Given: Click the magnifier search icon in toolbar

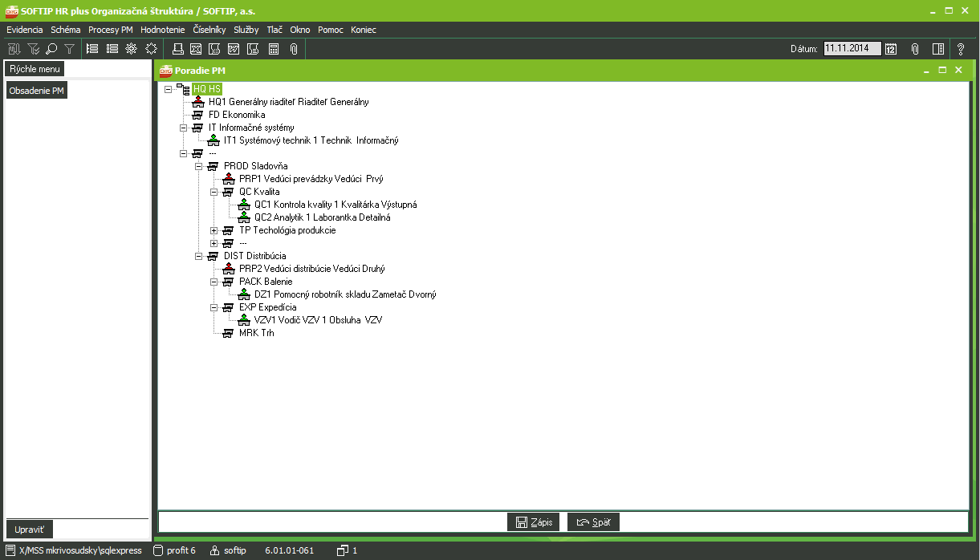Looking at the screenshot, I should 51,49.
